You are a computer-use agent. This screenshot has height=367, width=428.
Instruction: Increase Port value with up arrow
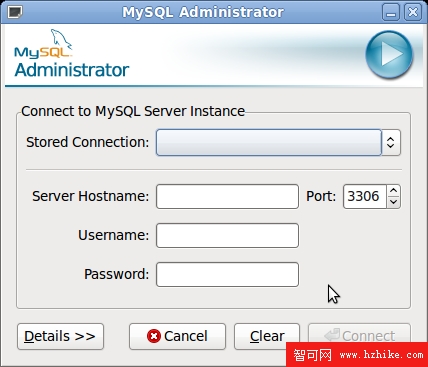(394, 191)
